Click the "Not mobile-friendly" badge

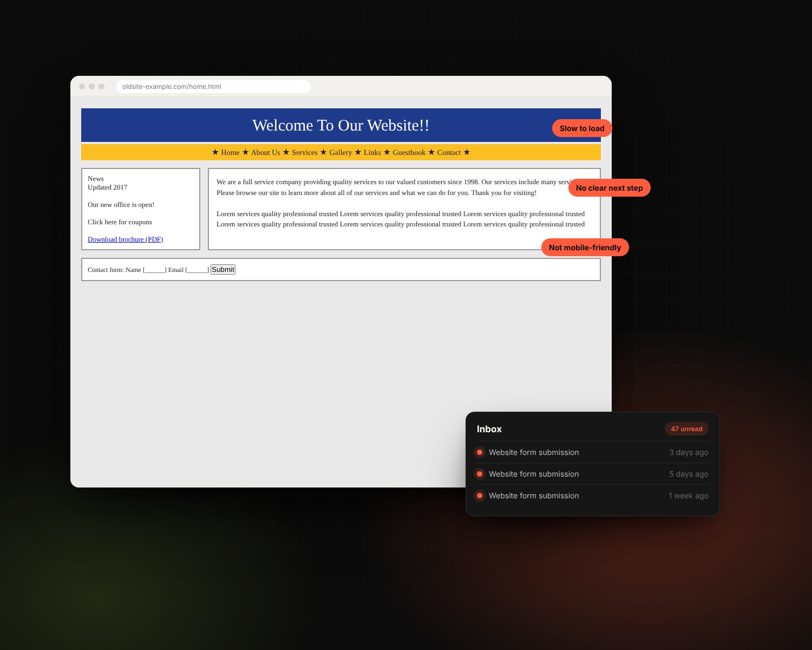tap(585, 248)
